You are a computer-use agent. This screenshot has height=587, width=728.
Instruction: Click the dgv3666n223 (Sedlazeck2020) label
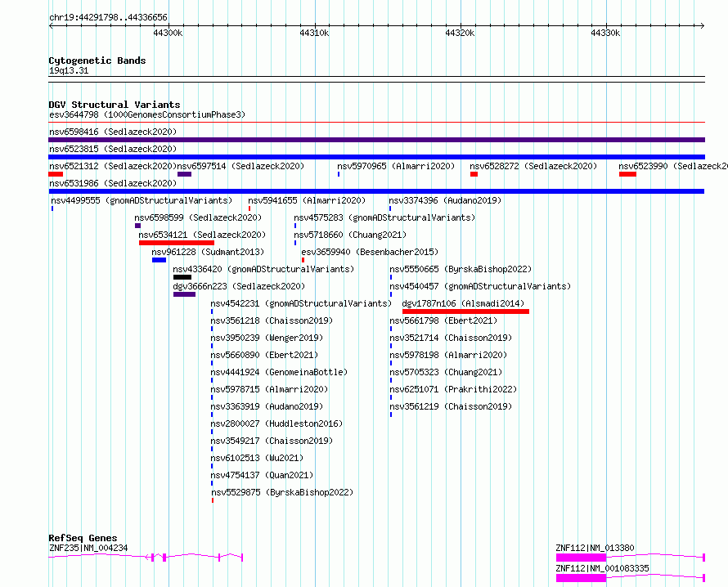[x=239, y=286]
